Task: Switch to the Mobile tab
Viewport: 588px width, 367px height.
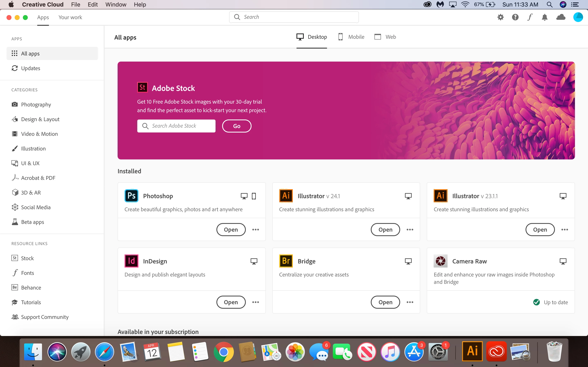Action: click(351, 37)
